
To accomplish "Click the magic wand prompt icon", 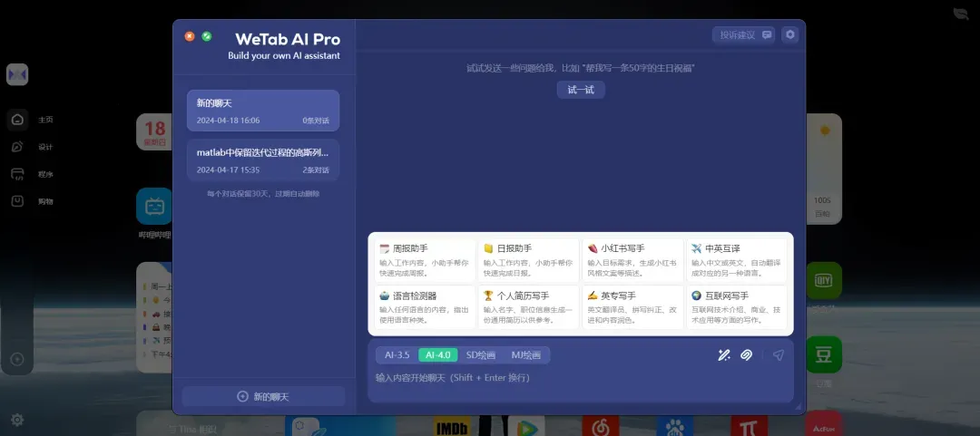I will point(724,354).
